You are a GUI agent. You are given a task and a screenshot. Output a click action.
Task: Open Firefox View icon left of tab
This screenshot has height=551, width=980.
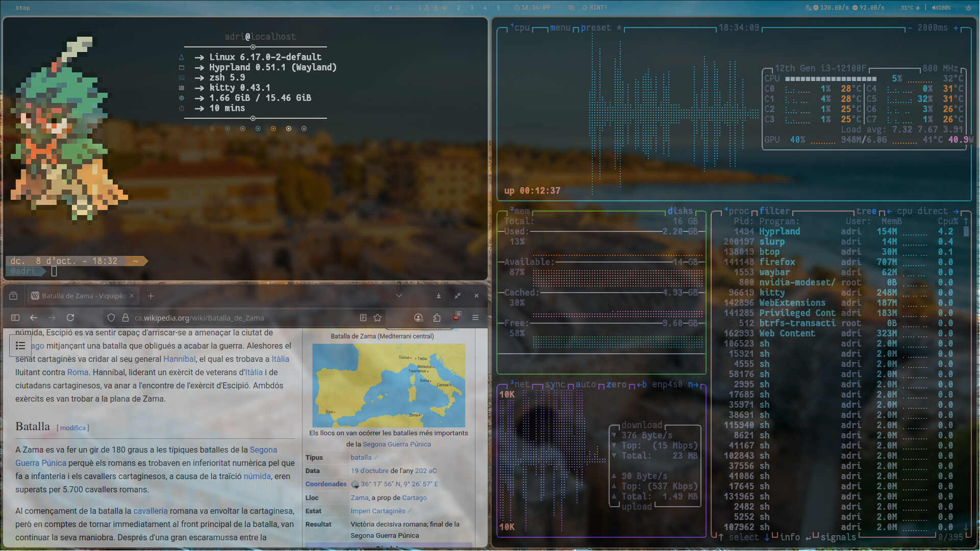click(14, 296)
